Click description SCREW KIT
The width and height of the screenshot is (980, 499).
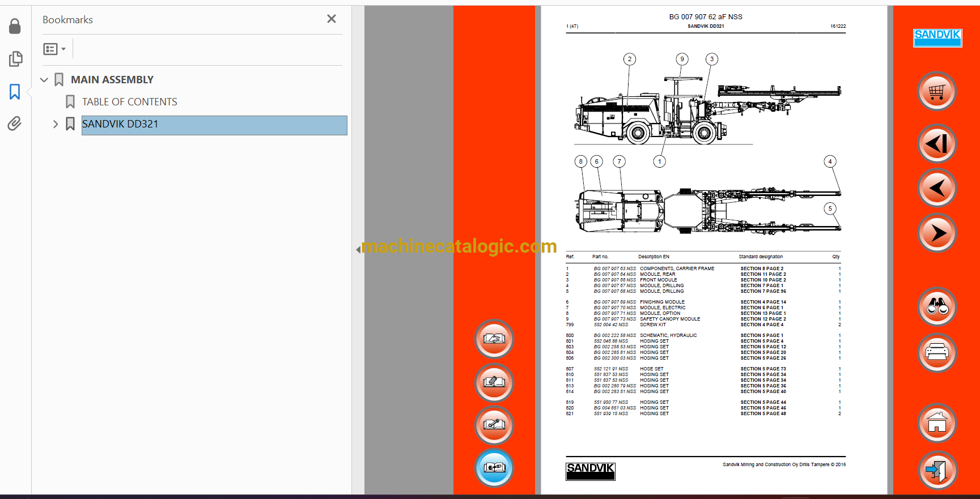coord(653,325)
